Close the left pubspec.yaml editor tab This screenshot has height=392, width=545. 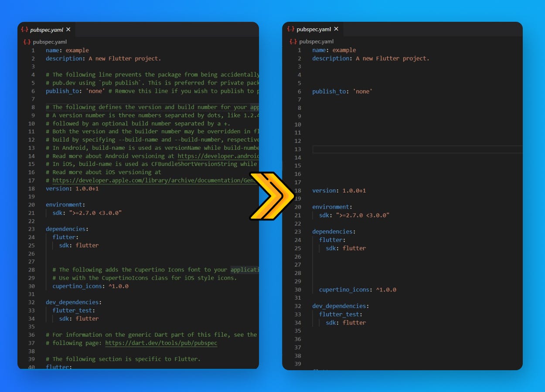pyautogui.click(x=68, y=29)
